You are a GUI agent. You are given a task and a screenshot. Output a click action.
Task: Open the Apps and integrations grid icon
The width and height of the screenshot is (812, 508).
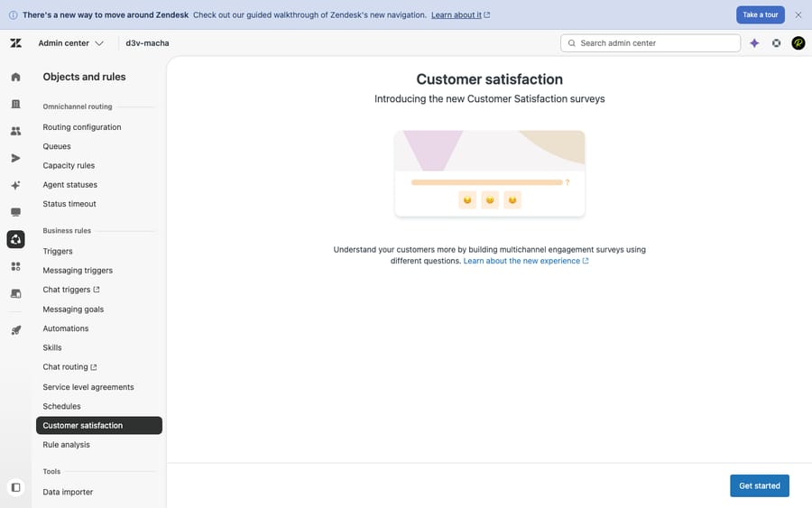[x=16, y=266]
